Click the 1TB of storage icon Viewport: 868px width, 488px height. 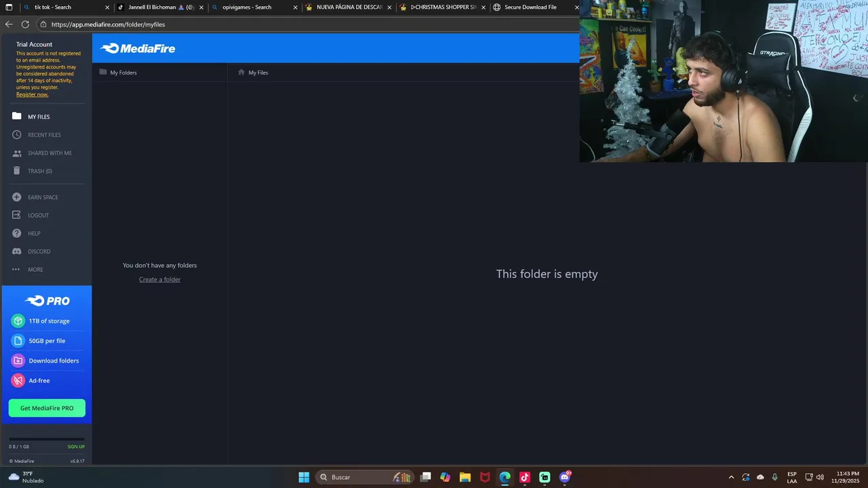pyautogui.click(x=18, y=321)
